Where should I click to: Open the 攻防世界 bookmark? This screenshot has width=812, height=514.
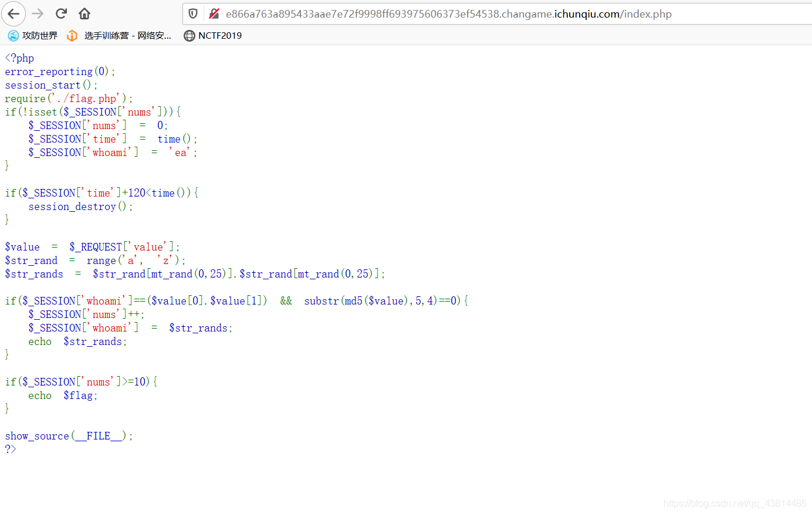point(33,36)
